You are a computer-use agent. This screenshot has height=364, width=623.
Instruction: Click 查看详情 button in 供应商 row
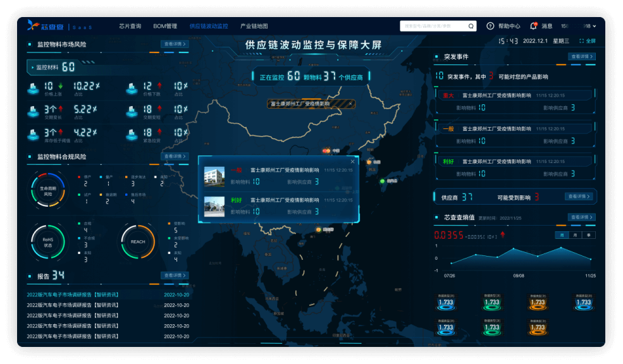pos(579,197)
